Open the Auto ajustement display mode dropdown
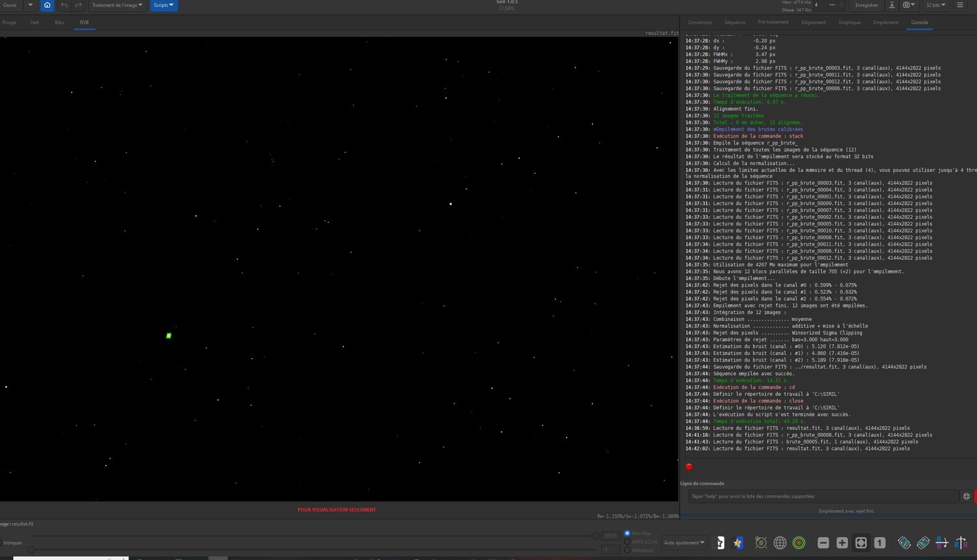This screenshot has height=560, width=977. click(684, 542)
